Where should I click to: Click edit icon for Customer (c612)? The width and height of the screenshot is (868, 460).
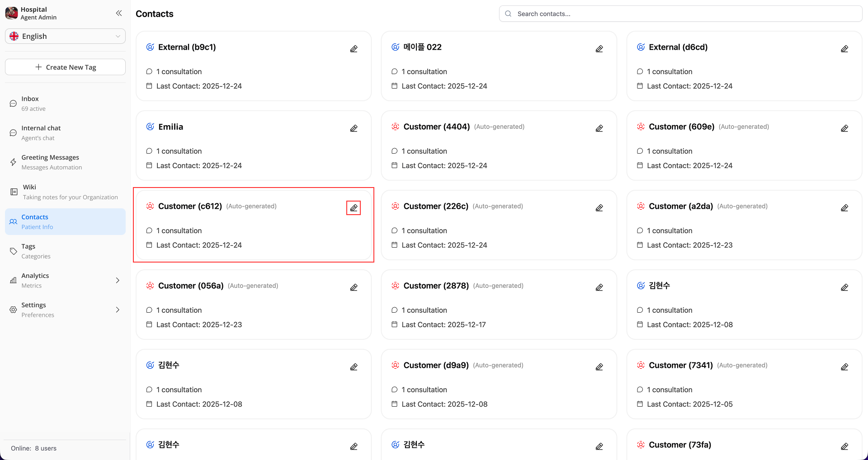coord(354,208)
